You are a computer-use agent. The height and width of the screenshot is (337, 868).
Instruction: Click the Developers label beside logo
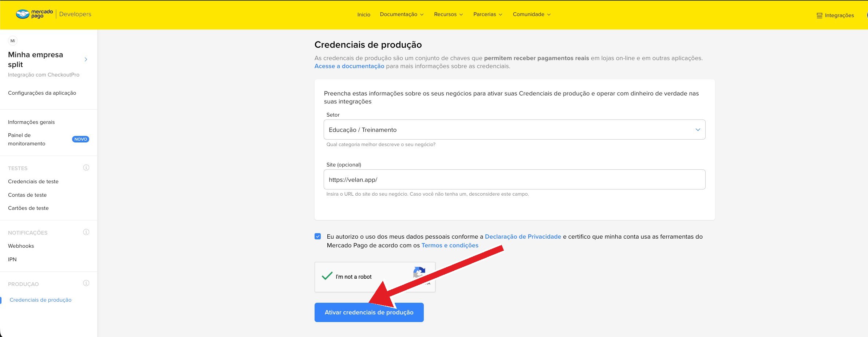pyautogui.click(x=75, y=14)
